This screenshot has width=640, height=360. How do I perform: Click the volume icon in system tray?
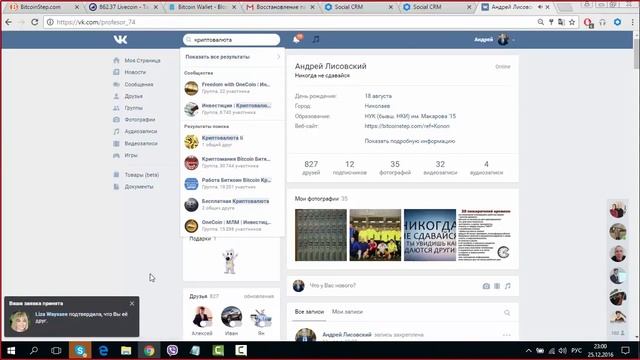(562, 350)
